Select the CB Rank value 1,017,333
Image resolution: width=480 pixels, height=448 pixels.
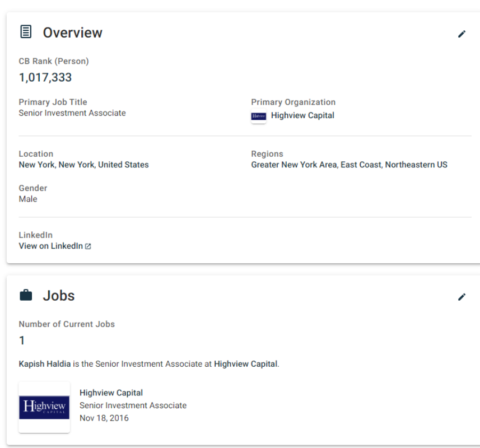point(45,77)
